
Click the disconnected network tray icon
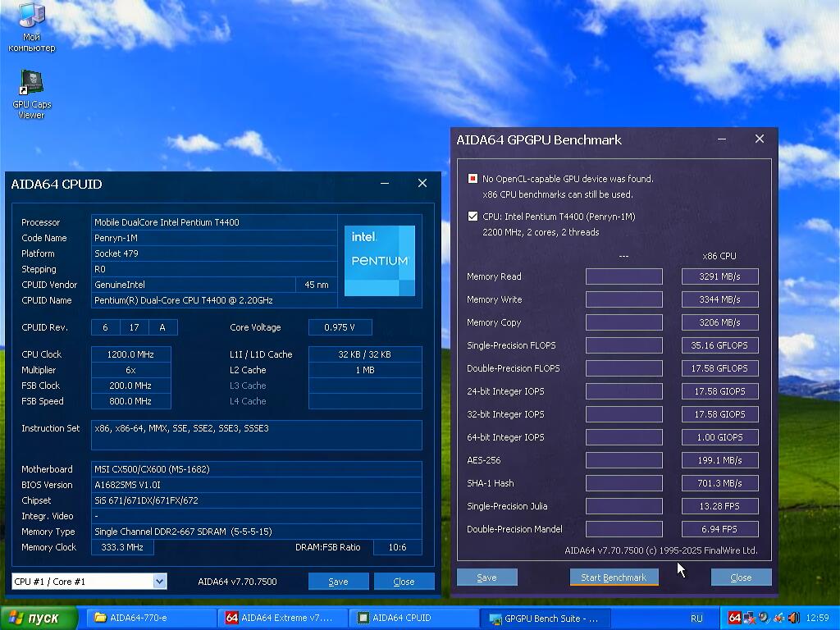click(749, 618)
